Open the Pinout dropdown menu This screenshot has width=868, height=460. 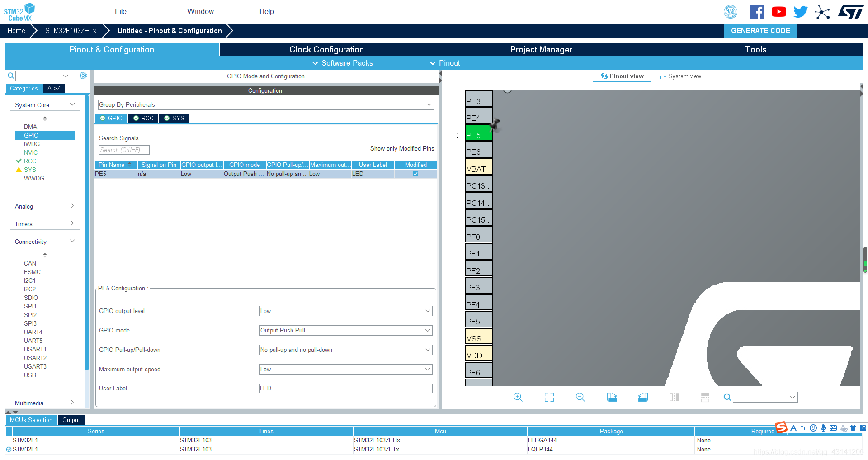pyautogui.click(x=445, y=63)
